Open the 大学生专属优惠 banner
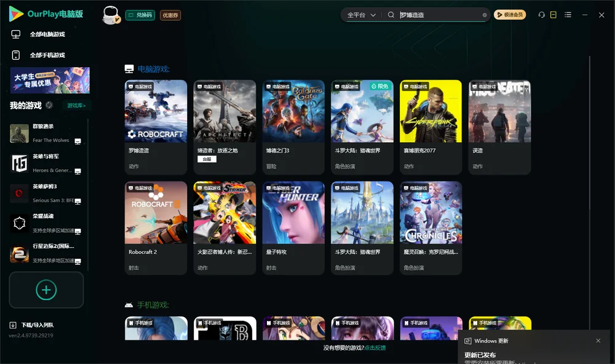615x364 pixels. 50,81
